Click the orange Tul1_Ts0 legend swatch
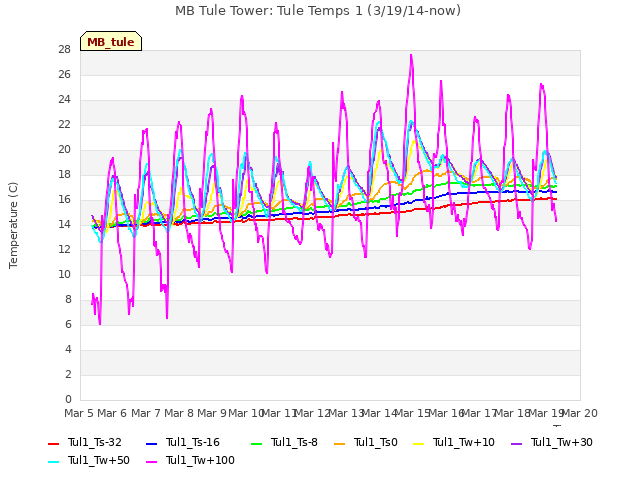 point(339,443)
